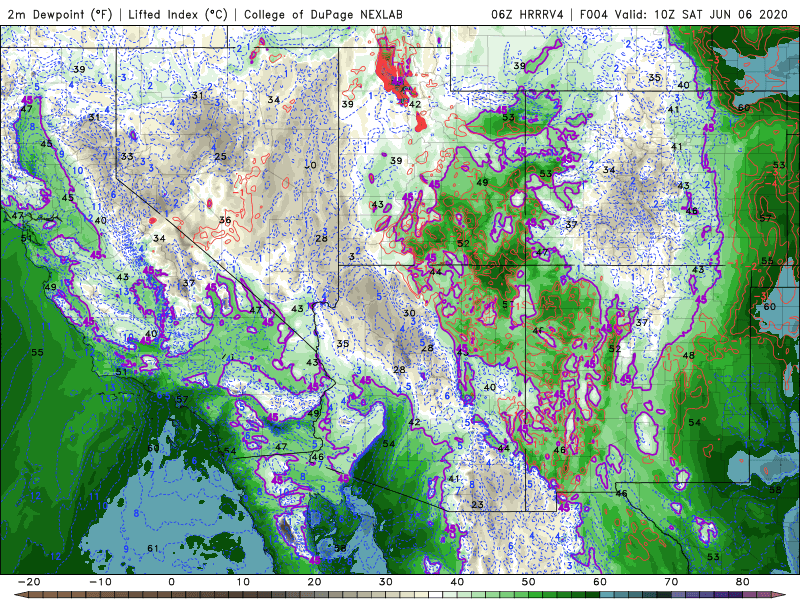Click the black dewpoint value 23 near the southern border
The width and height of the screenshot is (800, 600).
[478, 505]
